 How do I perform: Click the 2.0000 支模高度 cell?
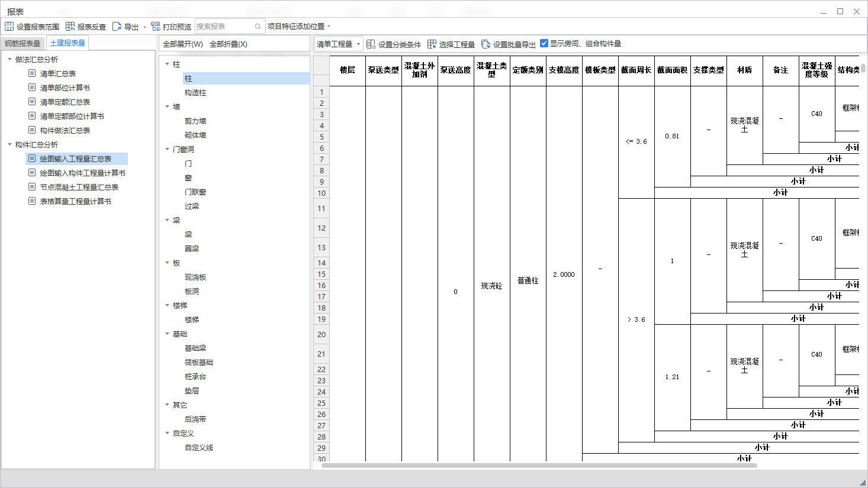pos(564,274)
